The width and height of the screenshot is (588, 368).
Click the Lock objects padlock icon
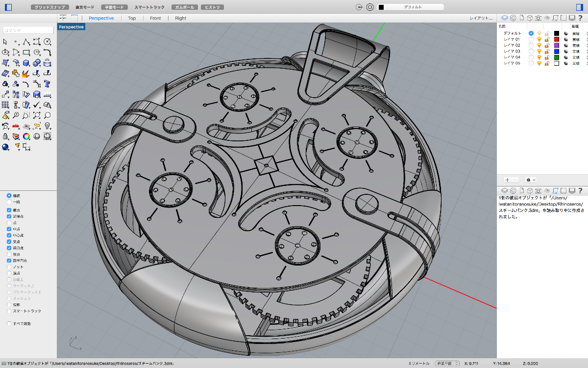coord(5,136)
